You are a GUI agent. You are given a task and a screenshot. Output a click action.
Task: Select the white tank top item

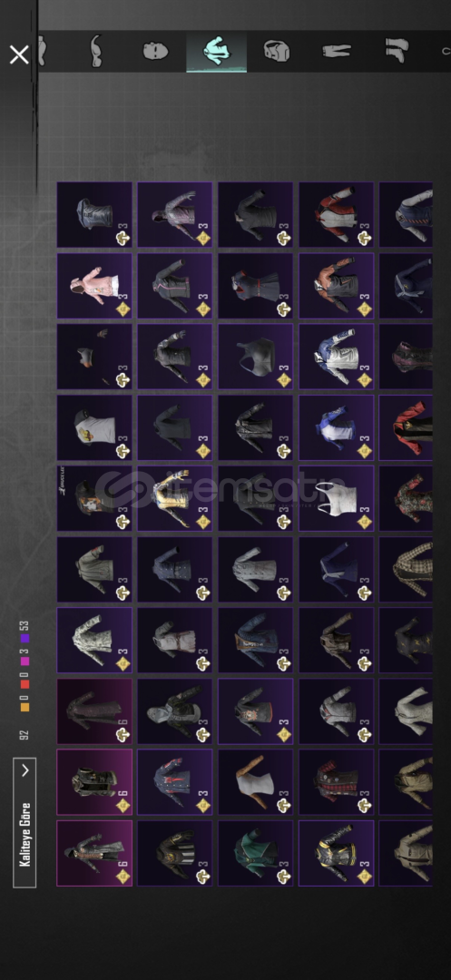pos(336,498)
